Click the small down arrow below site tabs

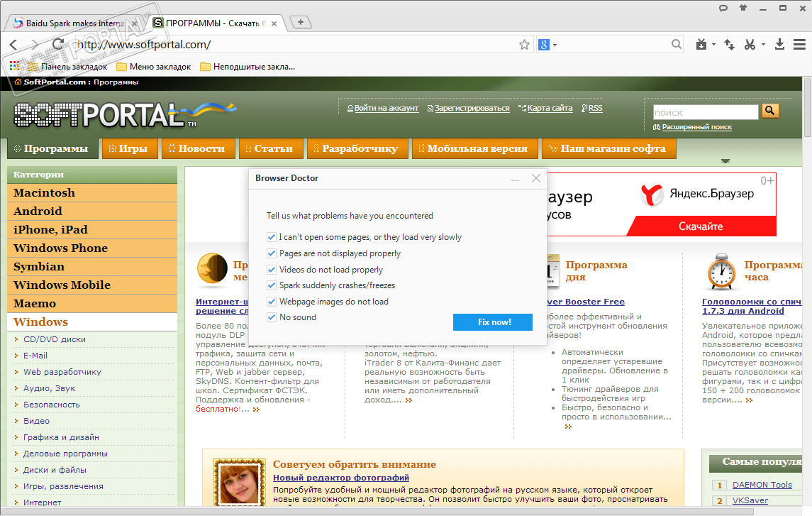[725, 161]
